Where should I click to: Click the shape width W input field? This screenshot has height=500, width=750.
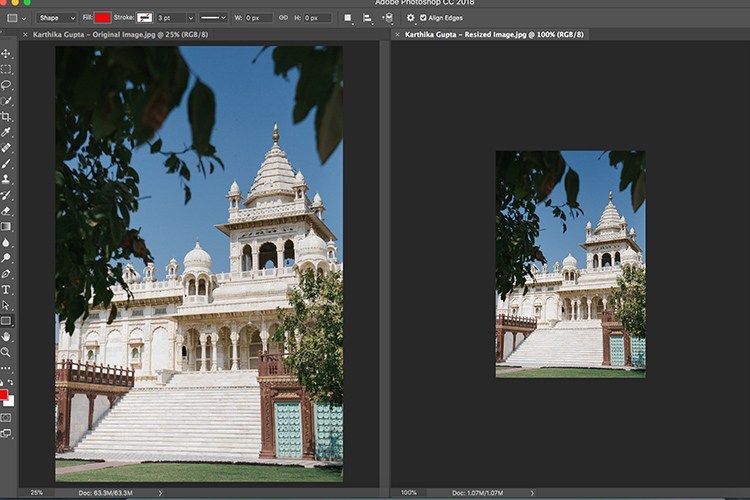(x=259, y=18)
